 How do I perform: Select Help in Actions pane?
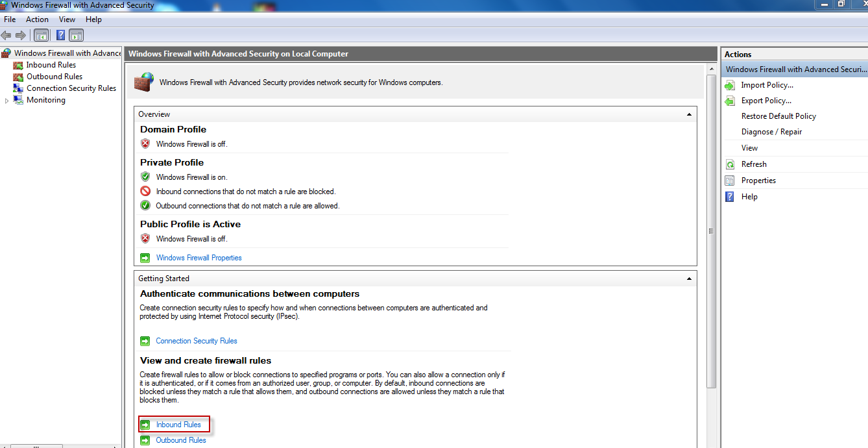coord(749,197)
